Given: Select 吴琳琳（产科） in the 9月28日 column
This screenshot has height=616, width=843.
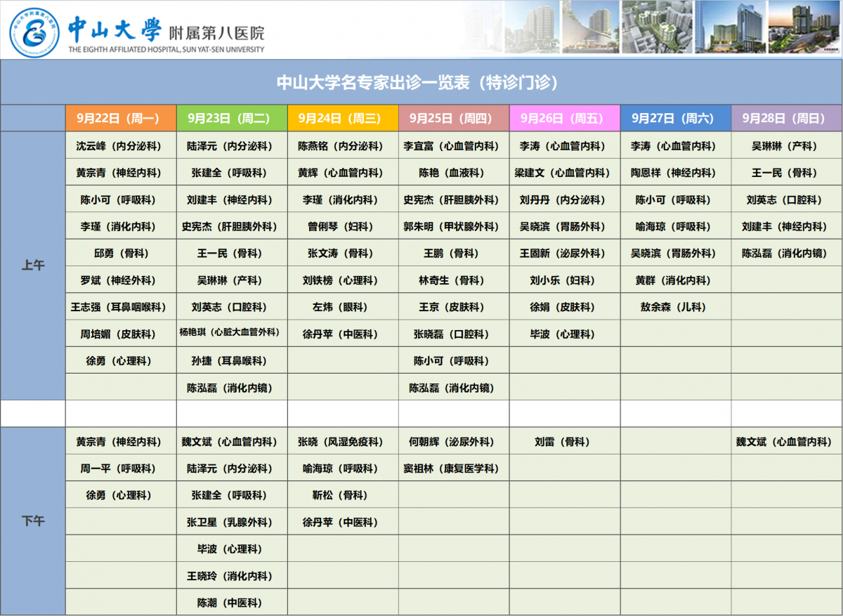Looking at the screenshot, I should (x=787, y=146).
